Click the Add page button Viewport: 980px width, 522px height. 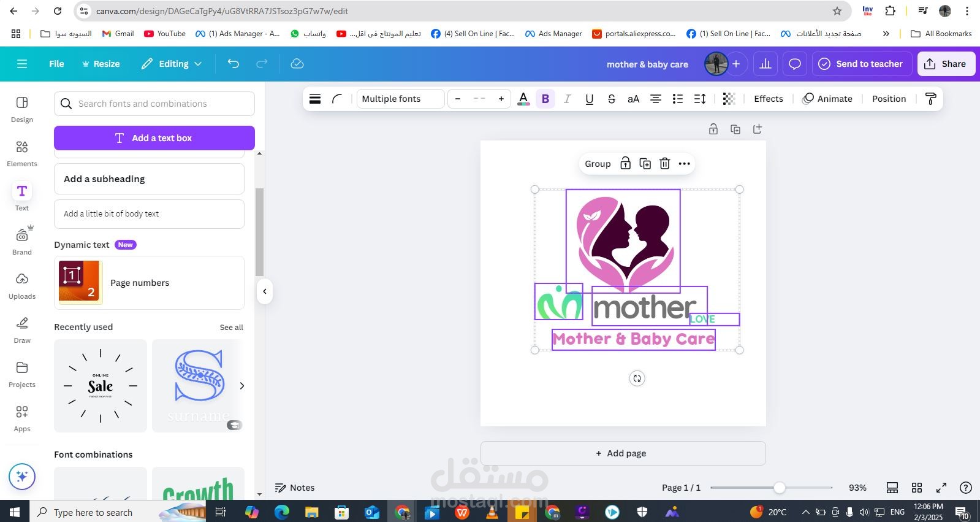coord(623,453)
